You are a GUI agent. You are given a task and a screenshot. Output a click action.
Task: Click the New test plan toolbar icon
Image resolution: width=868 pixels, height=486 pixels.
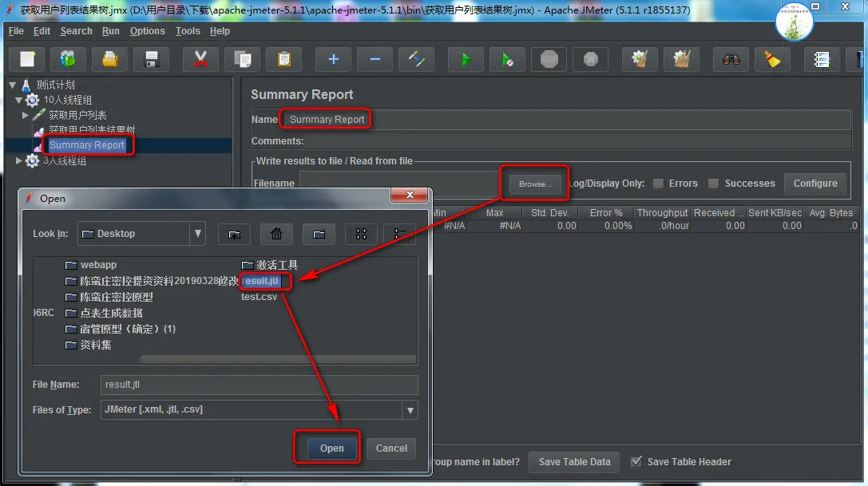(27, 59)
